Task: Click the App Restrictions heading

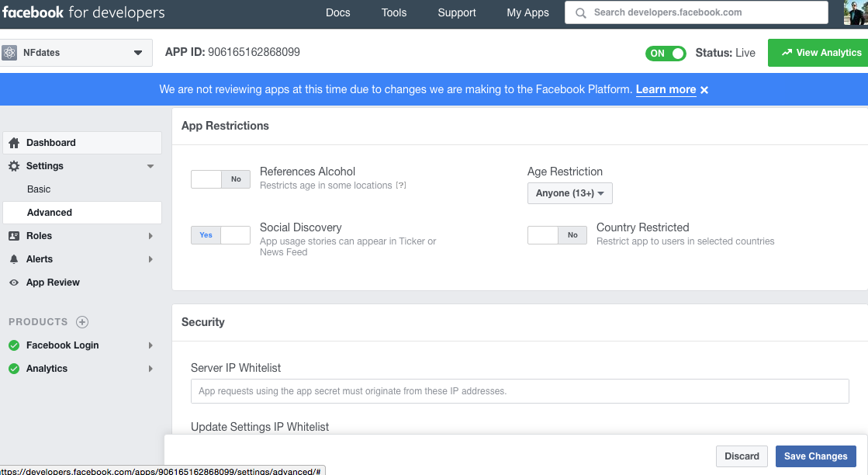Action: click(x=225, y=126)
